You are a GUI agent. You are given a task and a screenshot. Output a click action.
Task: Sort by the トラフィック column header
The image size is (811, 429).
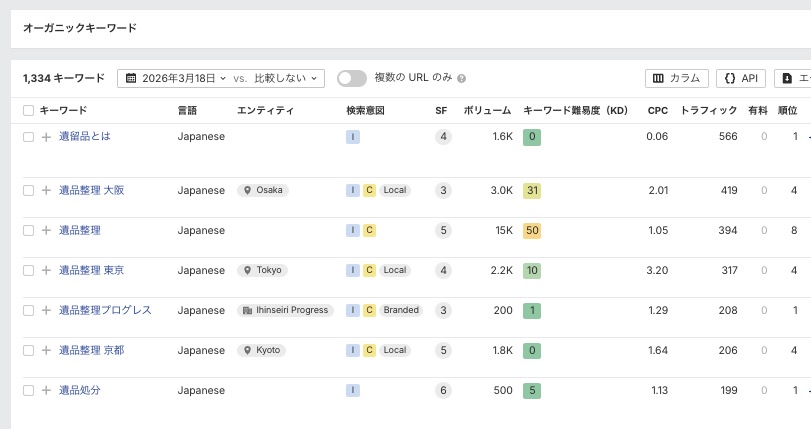(x=709, y=110)
